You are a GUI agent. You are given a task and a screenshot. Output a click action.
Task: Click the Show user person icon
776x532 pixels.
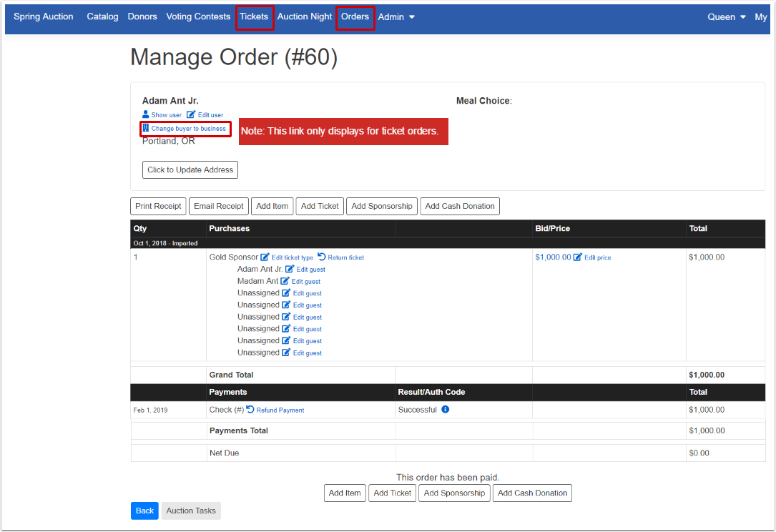tap(145, 114)
